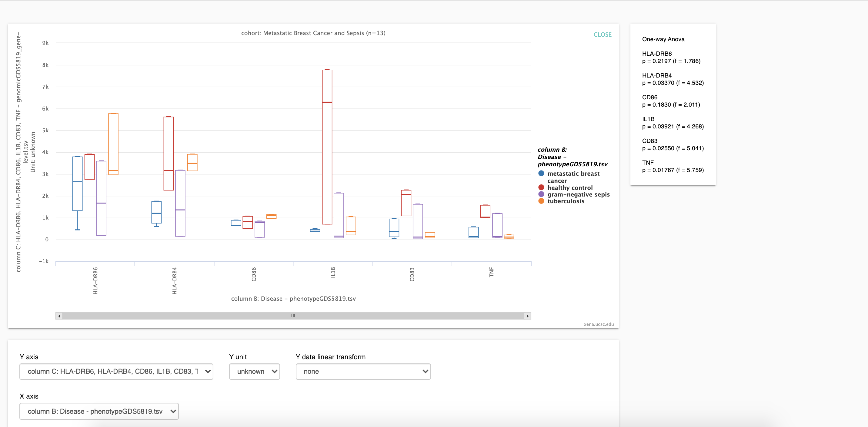Select the CD83 x-axis label
The image size is (868, 427).
[412, 274]
